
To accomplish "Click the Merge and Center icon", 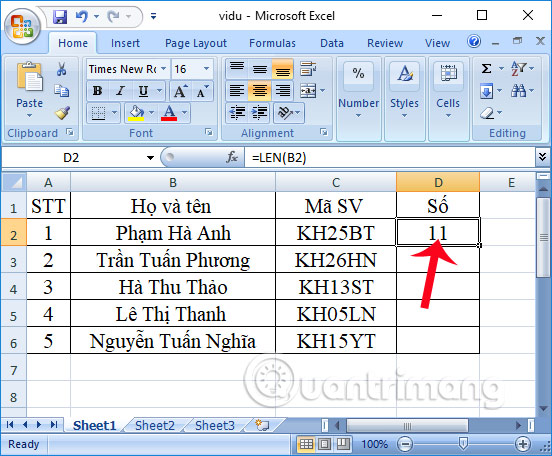I will pos(308,91).
